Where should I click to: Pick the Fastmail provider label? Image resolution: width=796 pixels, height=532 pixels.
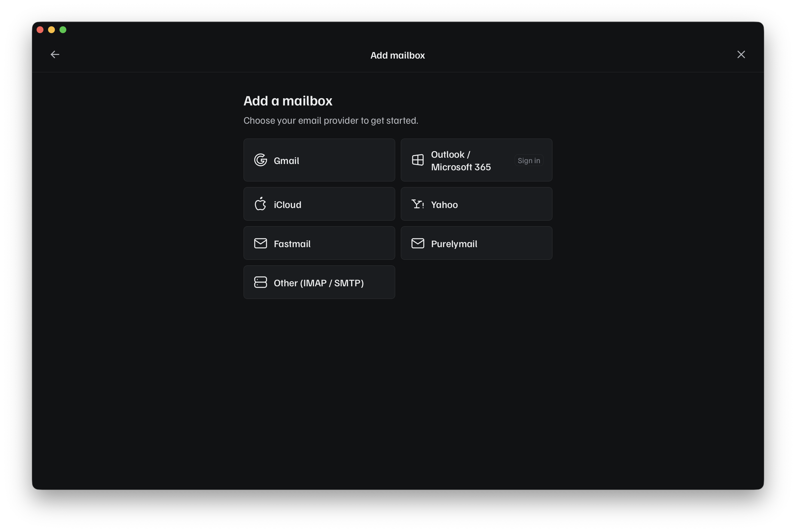pos(292,244)
